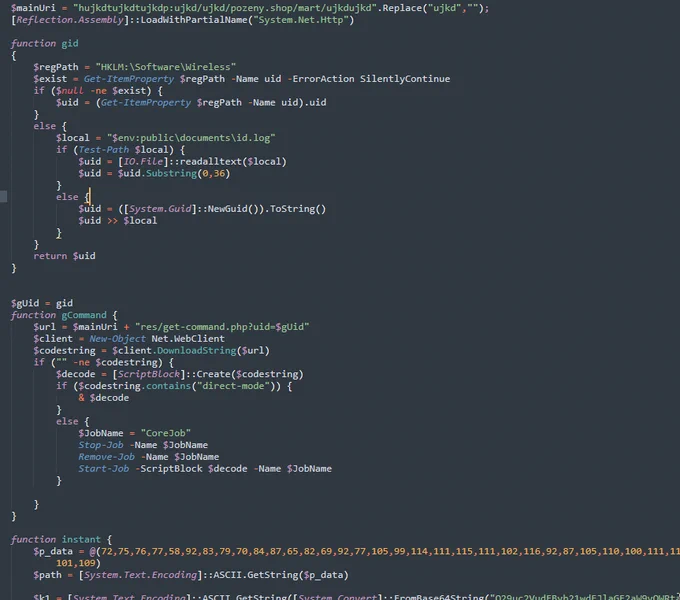
Task: Click the Test-Path cmdlet
Action: tap(104, 150)
